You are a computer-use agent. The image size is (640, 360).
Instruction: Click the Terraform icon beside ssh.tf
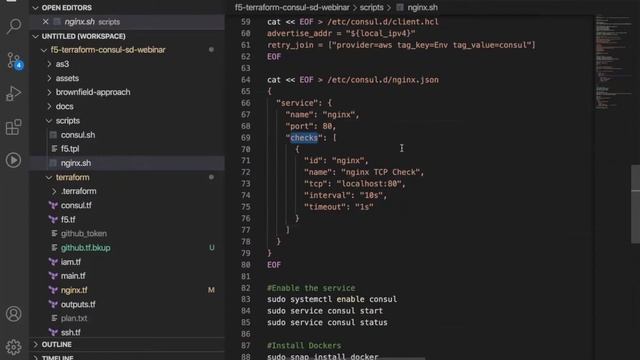click(x=53, y=333)
